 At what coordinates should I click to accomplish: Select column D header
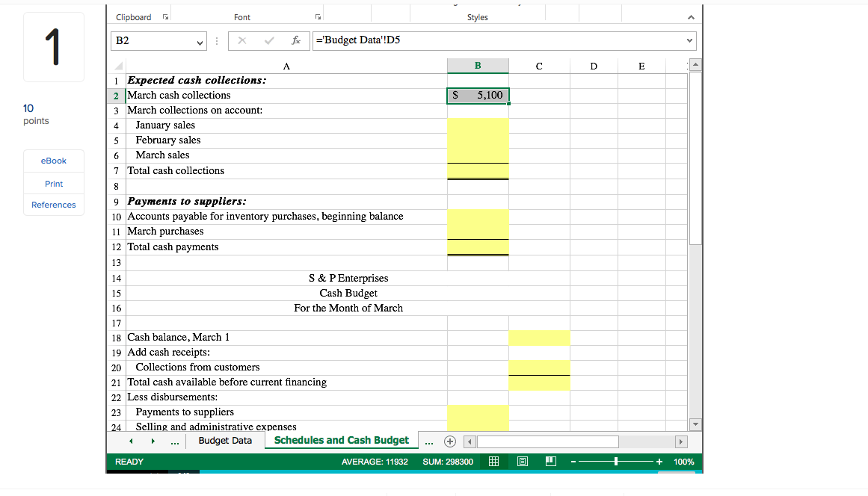click(x=594, y=66)
